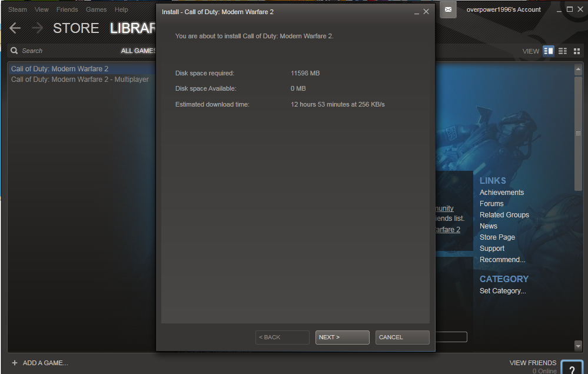
Task: Click the LINKS heading
Action: point(493,181)
